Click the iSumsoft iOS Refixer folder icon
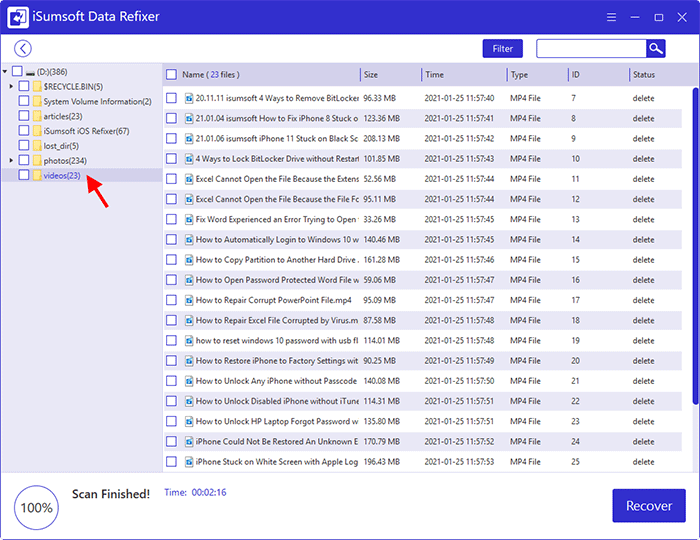This screenshot has width=700, height=540. pos(37,131)
